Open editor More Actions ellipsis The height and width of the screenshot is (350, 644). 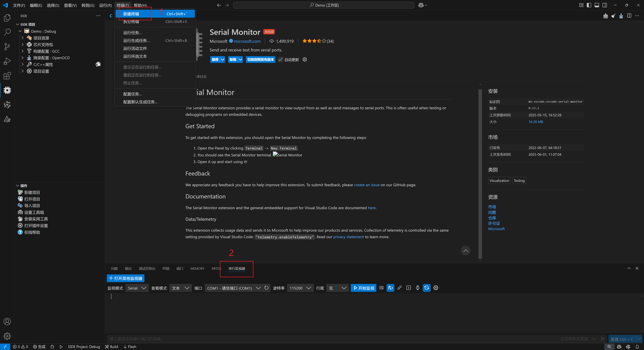pyautogui.click(x=637, y=16)
